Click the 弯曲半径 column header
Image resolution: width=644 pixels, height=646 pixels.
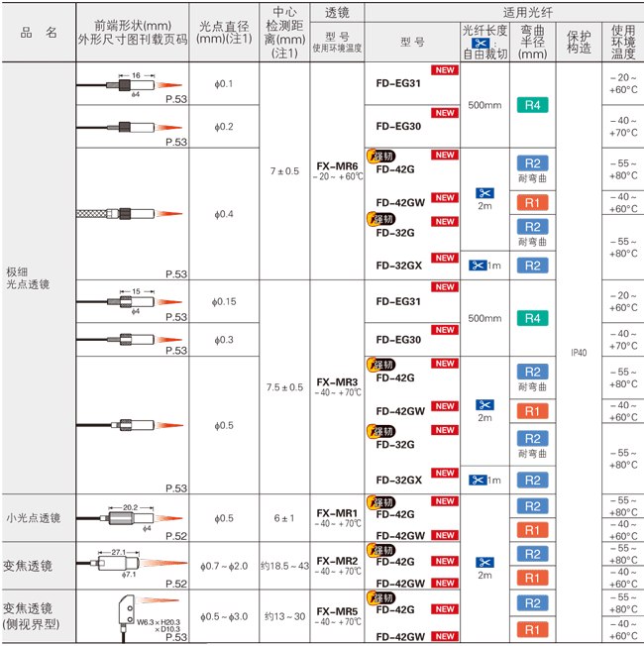pos(532,42)
